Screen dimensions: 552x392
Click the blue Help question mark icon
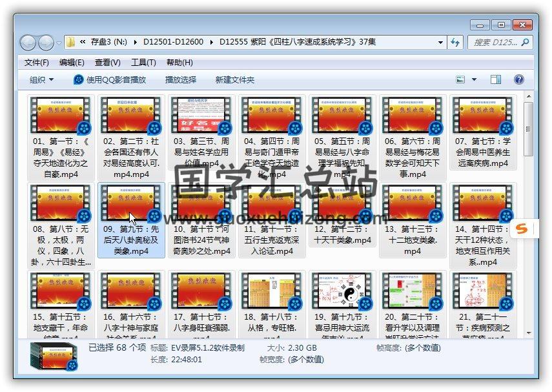point(519,79)
